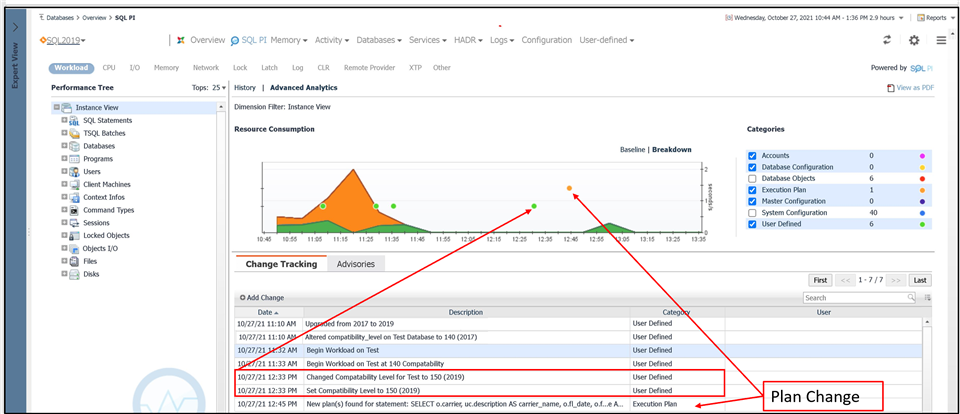The image size is (960, 414).
Task: Uncheck the Master Configuration checkbox
Action: pos(752,201)
